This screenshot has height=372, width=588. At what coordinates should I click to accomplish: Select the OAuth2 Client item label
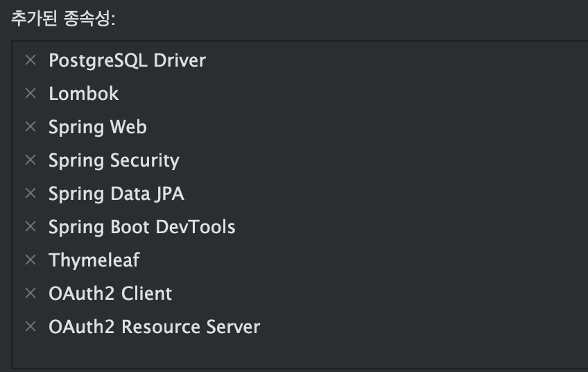click(x=110, y=294)
